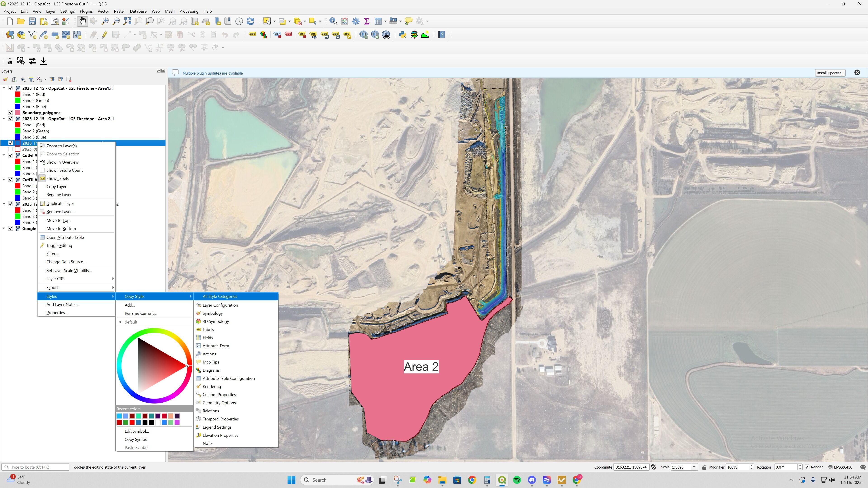Click the download arrow plugin icon

(x=43, y=61)
